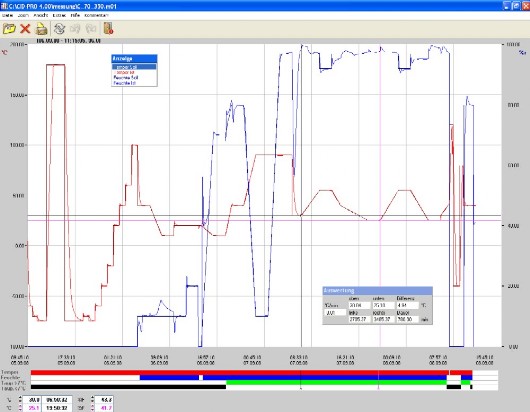Open the Hilfe menu
Screen dimensions: 530x412
pyautogui.click(x=75, y=15)
